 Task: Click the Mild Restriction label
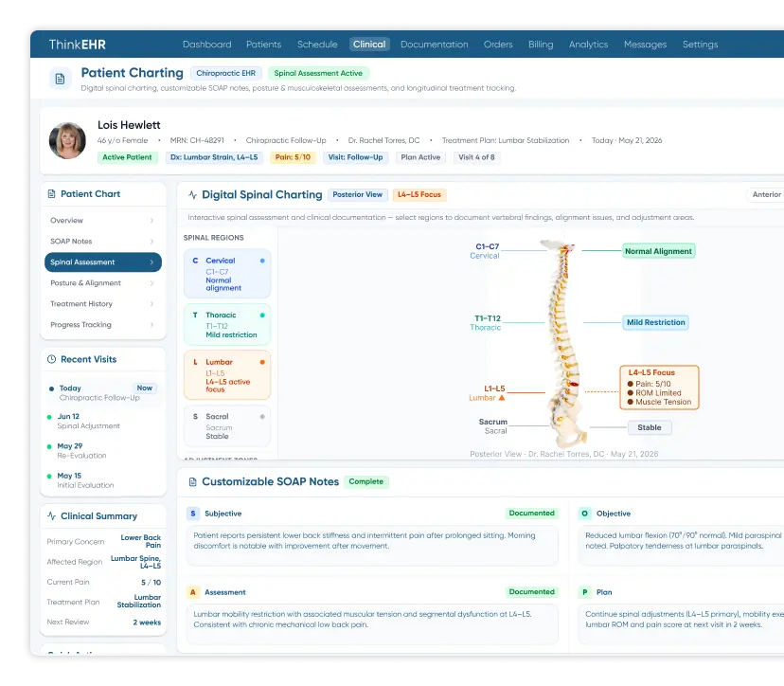tap(655, 323)
